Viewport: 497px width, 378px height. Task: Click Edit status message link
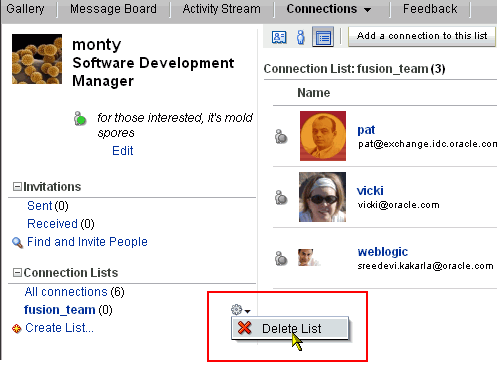tap(123, 151)
